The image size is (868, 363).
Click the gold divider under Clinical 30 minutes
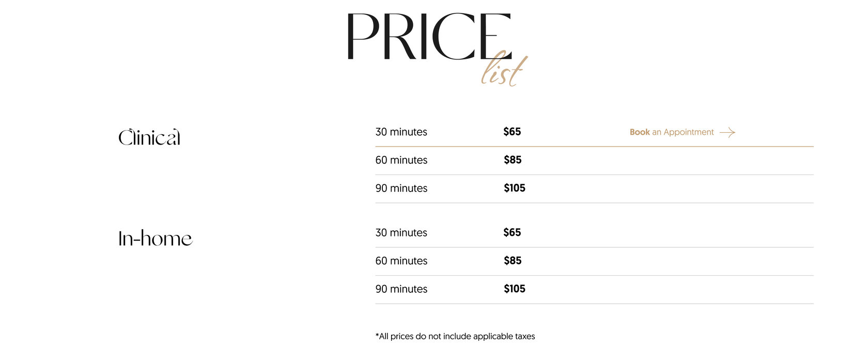pyautogui.click(x=594, y=147)
